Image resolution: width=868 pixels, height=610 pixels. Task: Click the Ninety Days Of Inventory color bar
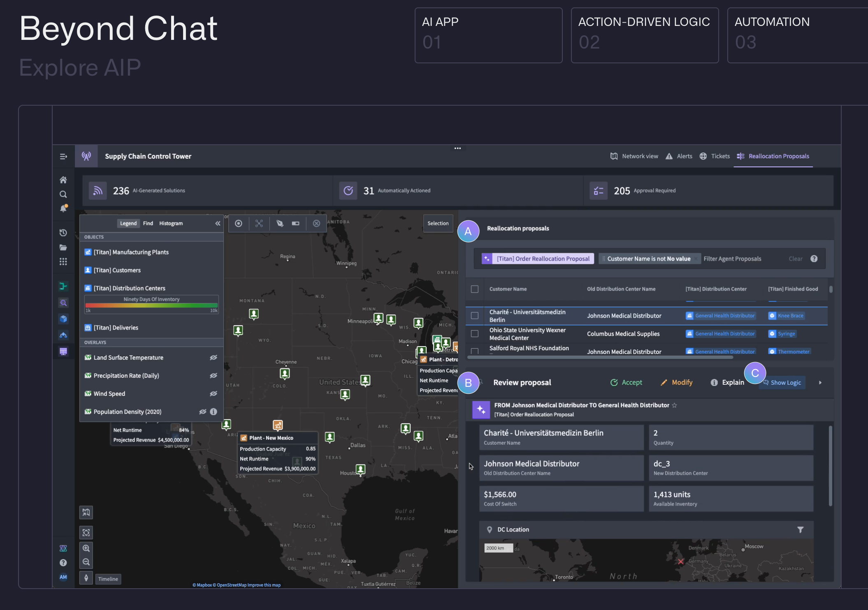tap(151, 305)
